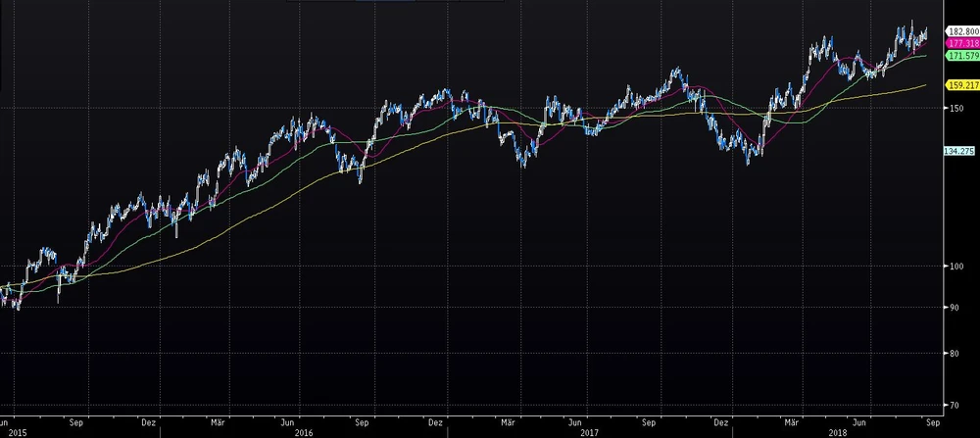The width and height of the screenshot is (980, 438).
Task: Click the white 182.800 last price tag
Action: (x=962, y=32)
